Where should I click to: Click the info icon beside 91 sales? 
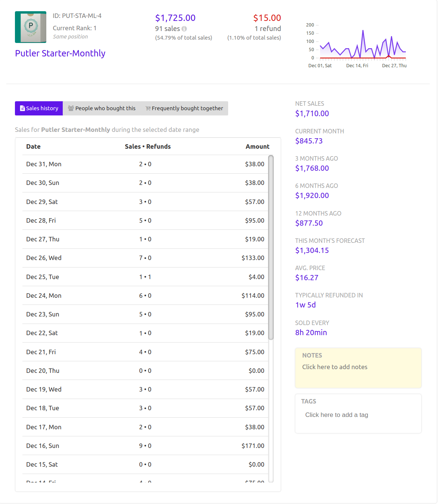tap(184, 29)
